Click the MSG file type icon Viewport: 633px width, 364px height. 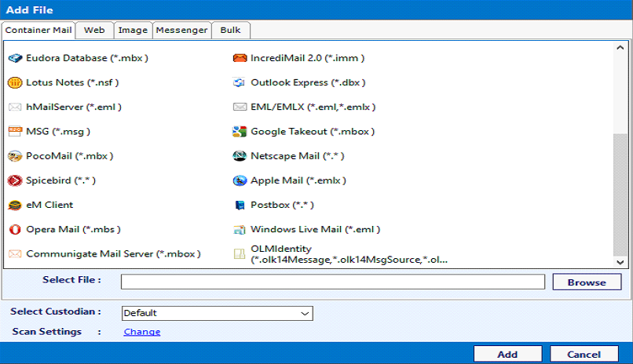pyautogui.click(x=15, y=132)
